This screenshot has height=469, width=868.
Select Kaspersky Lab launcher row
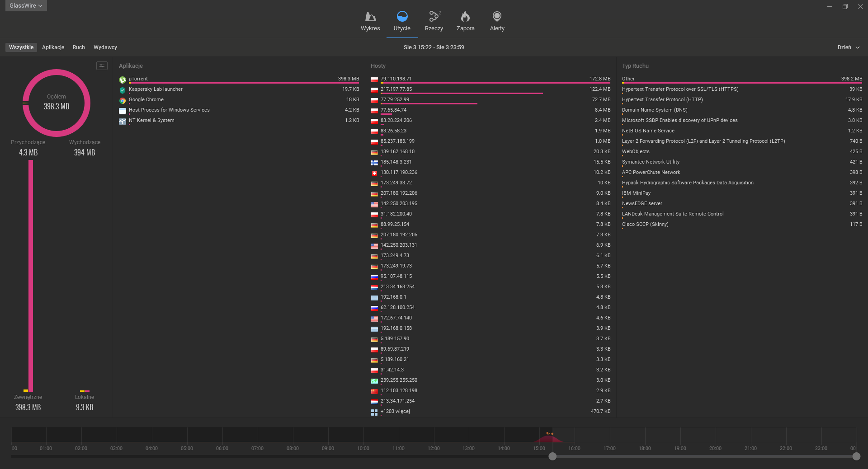239,89
